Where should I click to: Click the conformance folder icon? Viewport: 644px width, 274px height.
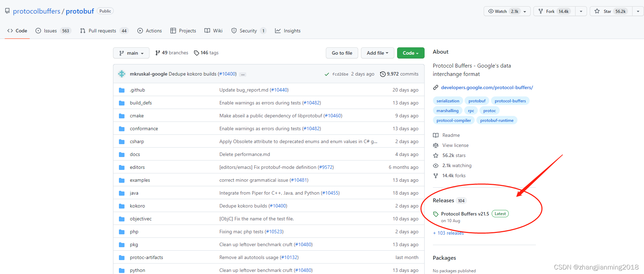click(122, 129)
